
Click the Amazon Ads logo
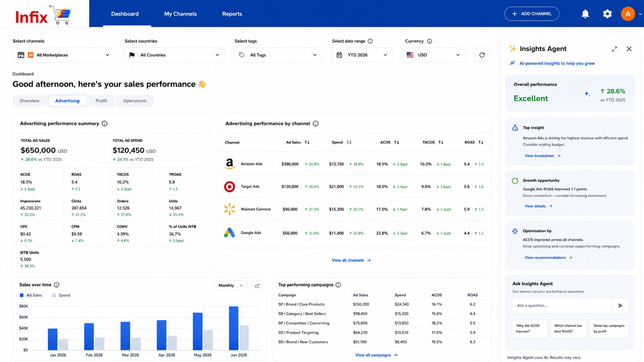tap(230, 164)
